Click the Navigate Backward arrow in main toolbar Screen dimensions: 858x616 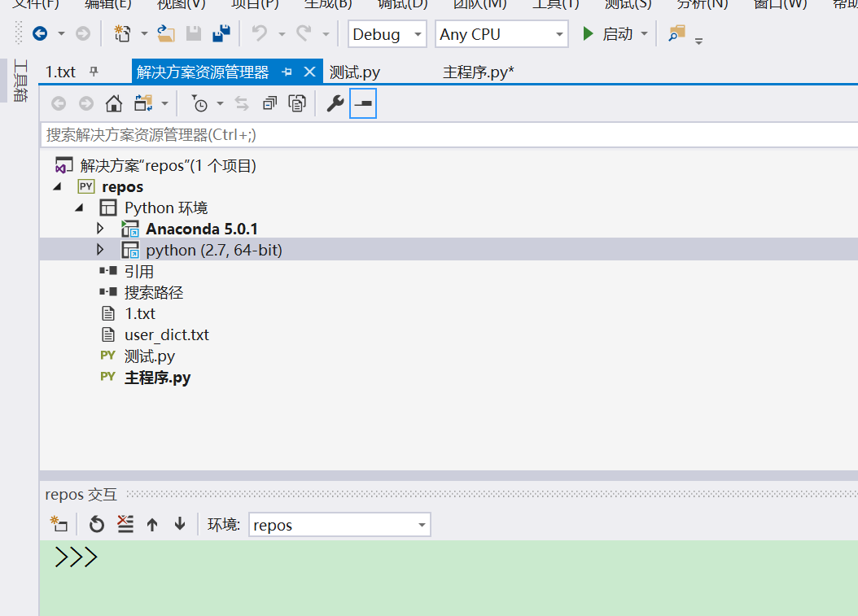(40, 34)
